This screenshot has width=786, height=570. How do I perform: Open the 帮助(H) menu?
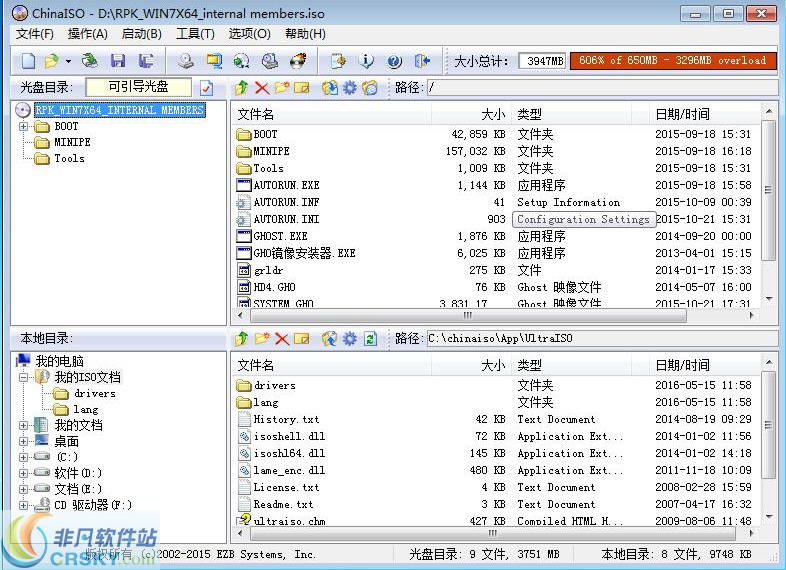point(305,34)
